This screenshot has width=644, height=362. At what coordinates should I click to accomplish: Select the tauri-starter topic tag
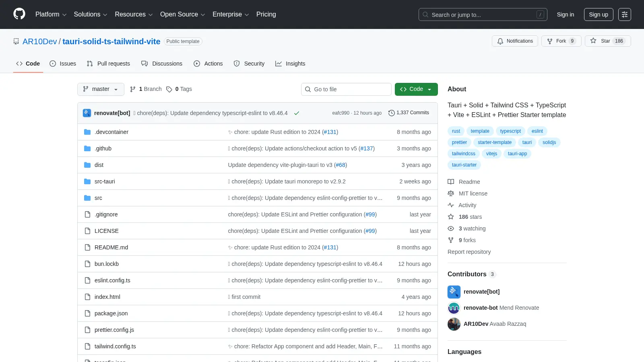pos(464,165)
